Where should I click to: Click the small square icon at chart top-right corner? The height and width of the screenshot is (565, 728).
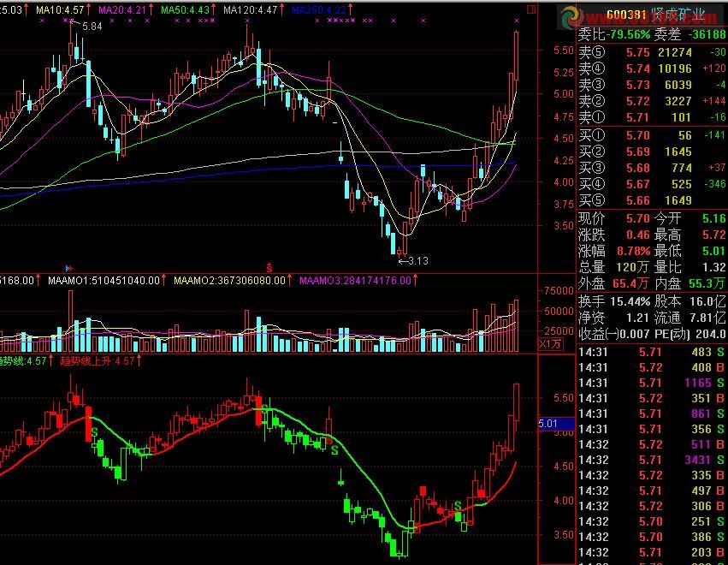(x=531, y=9)
